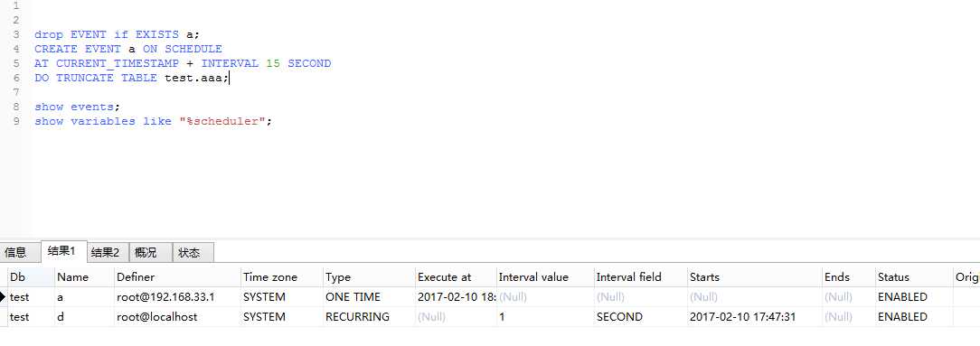The image size is (980, 346).
Task: Select cell root@localhost
Action: (x=177, y=317)
